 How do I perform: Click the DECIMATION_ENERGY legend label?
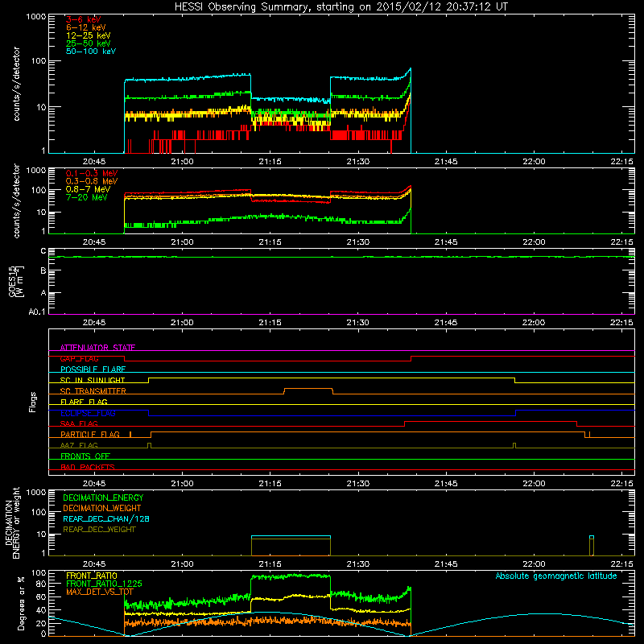[x=103, y=497]
